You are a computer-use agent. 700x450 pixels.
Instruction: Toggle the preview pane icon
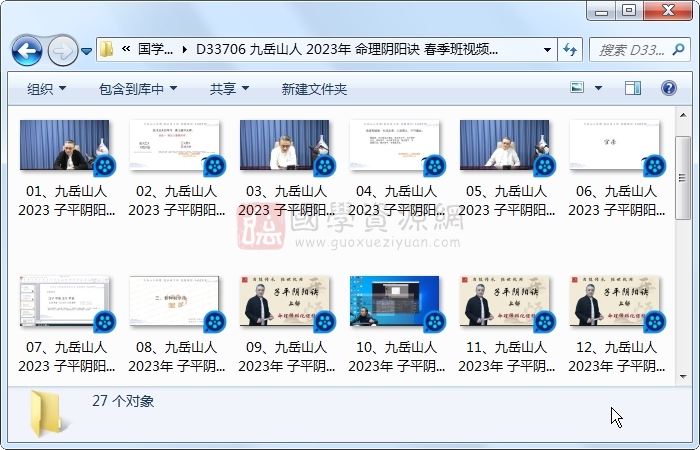pos(633,88)
